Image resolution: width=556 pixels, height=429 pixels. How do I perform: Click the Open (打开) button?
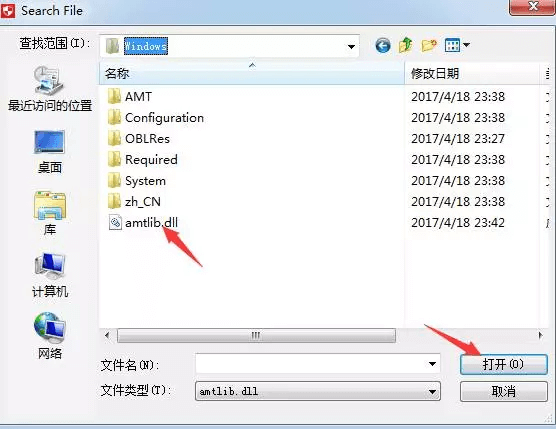(504, 364)
